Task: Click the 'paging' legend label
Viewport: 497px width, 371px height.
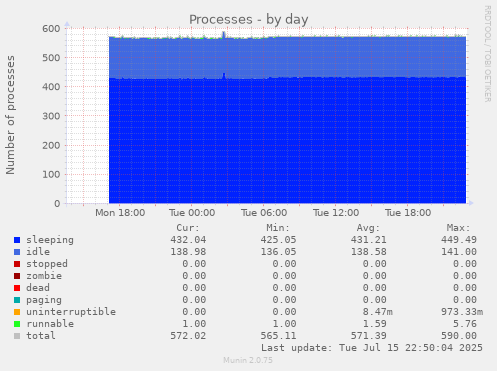Action: point(44,300)
